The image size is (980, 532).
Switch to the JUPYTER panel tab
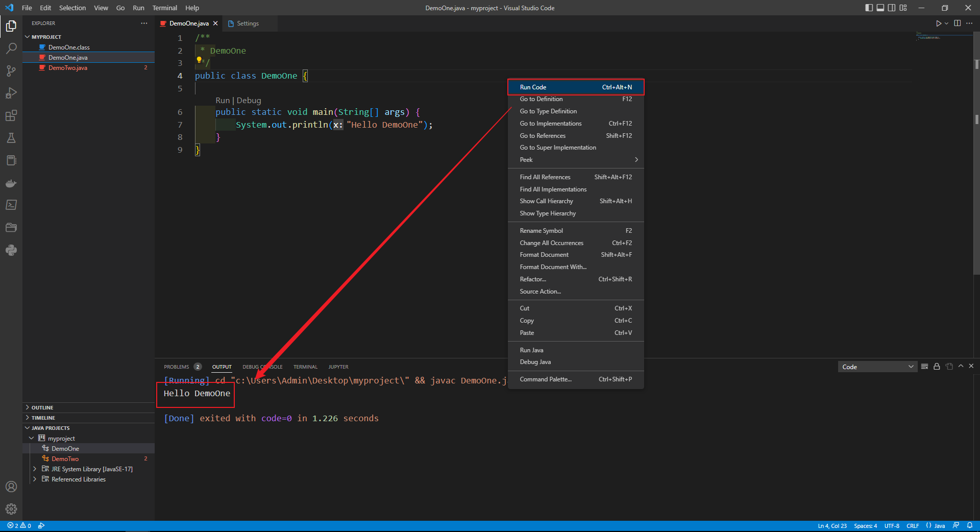tap(338, 367)
